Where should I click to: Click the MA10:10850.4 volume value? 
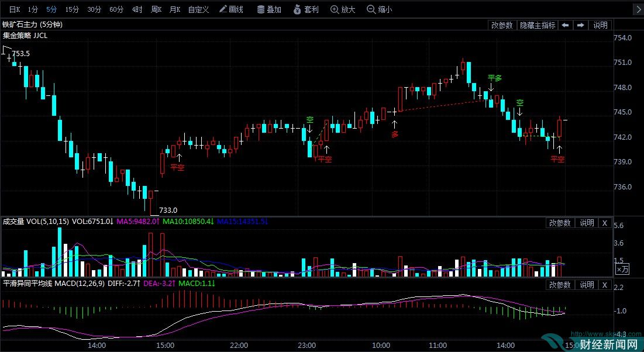click(188, 222)
